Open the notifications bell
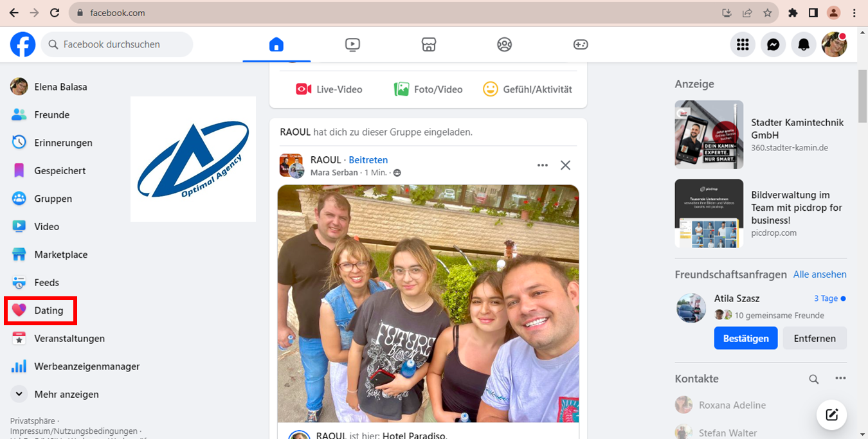Screen dimensions: 868x439 point(804,44)
